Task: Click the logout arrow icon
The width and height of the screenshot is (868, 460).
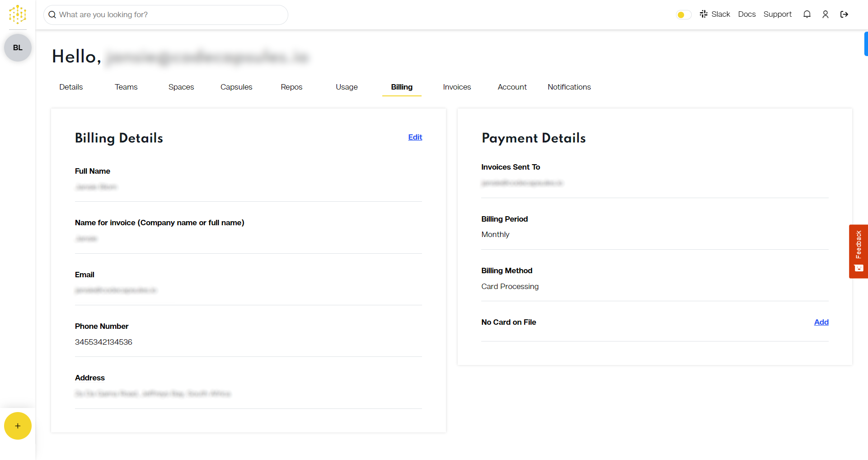Action: pyautogui.click(x=844, y=14)
